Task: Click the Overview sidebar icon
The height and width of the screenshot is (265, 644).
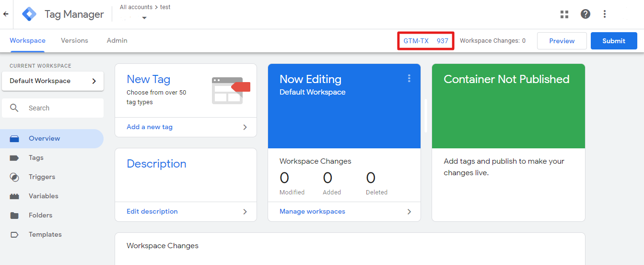Action: click(14, 139)
